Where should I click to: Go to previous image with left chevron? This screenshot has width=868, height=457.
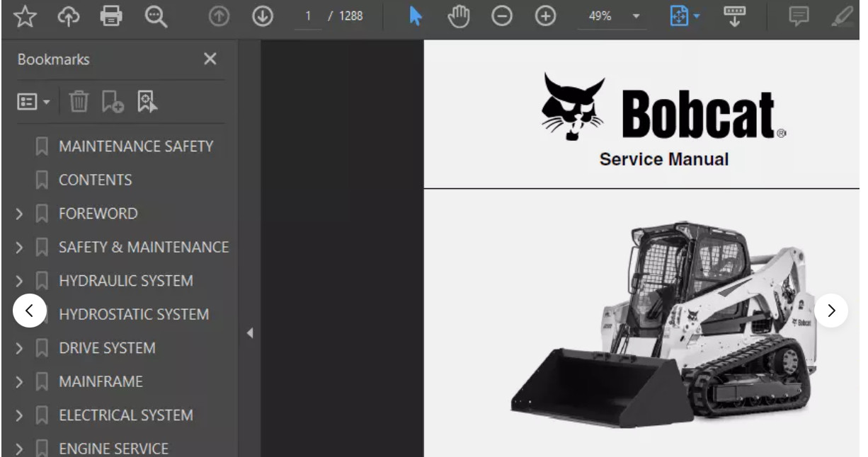[30, 311]
